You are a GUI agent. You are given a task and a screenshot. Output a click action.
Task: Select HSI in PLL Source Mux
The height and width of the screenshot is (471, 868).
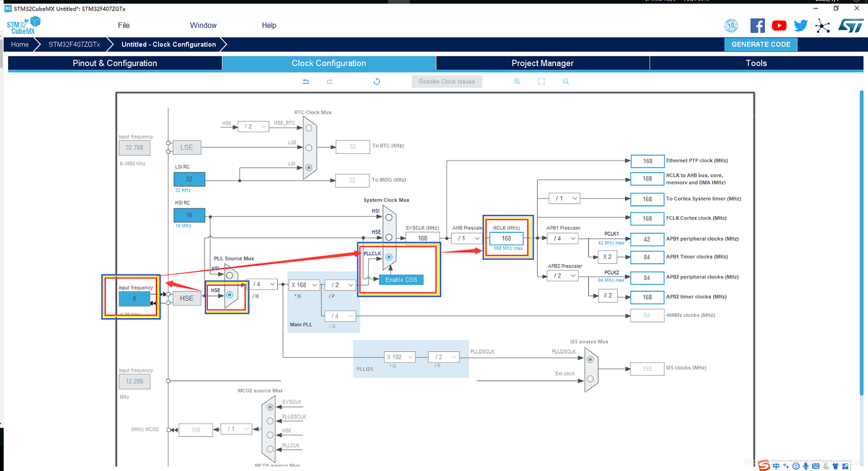pos(229,275)
